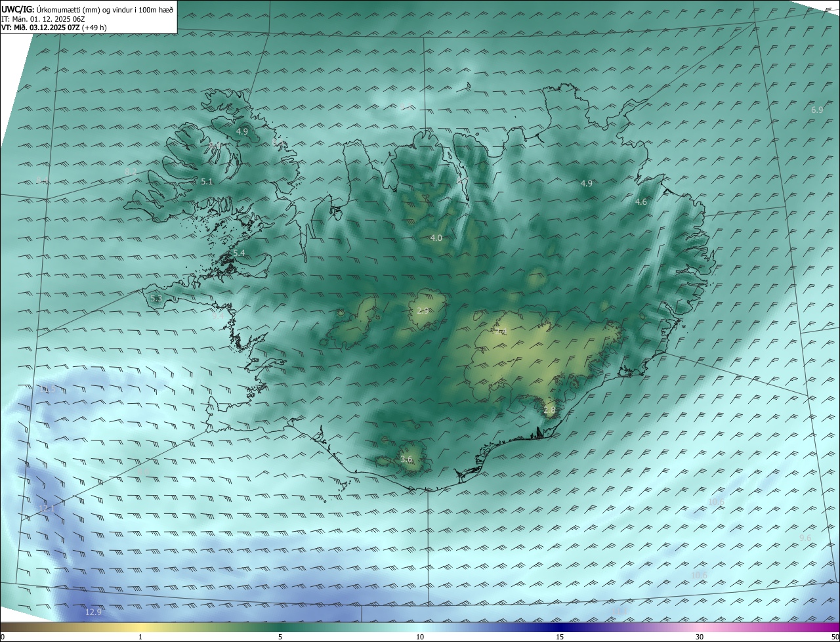This screenshot has height=642, width=840.
Task: Click the 3.6 value label on the map
Action: [x=406, y=460]
